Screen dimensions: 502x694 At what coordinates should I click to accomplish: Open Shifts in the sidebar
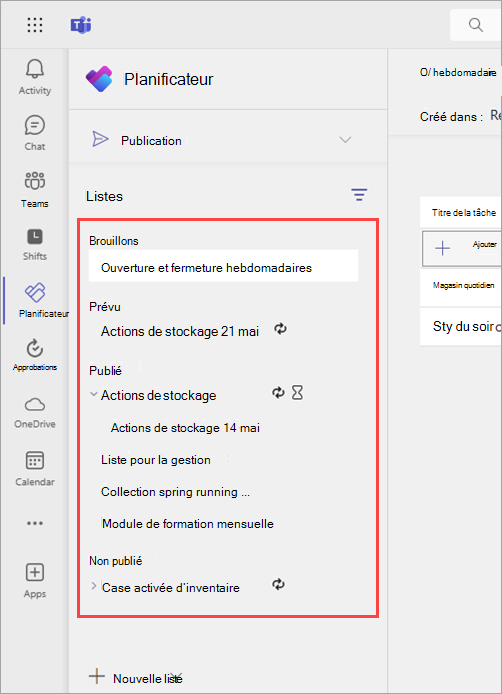click(x=35, y=244)
